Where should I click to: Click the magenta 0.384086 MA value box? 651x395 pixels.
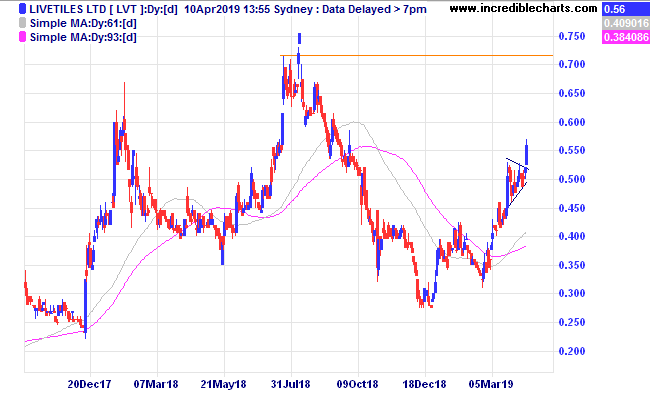pyautogui.click(x=626, y=37)
